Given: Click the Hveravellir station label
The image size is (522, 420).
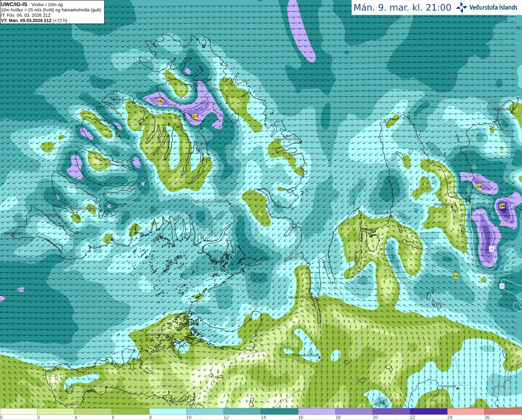Looking at the screenshot, I should [448, 386].
